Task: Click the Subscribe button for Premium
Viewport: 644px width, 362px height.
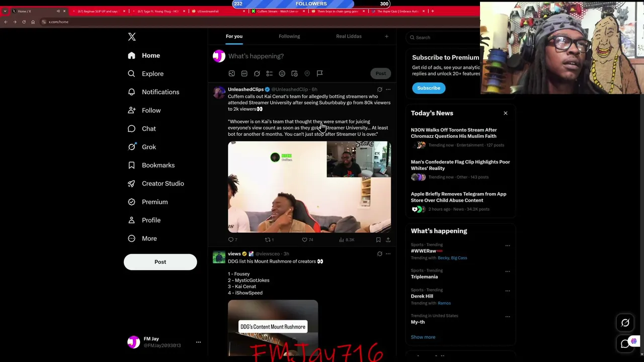Action: (429, 88)
